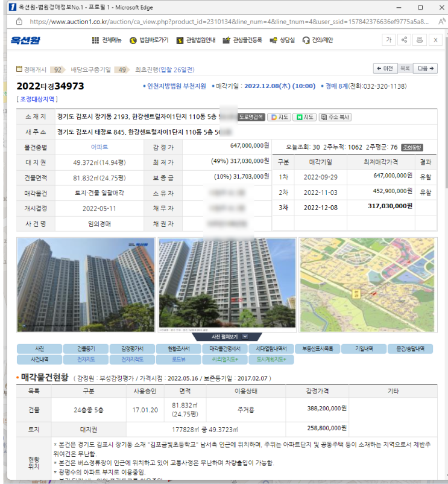Open the 전자지도 tab
The image size is (448, 484).
point(86,359)
